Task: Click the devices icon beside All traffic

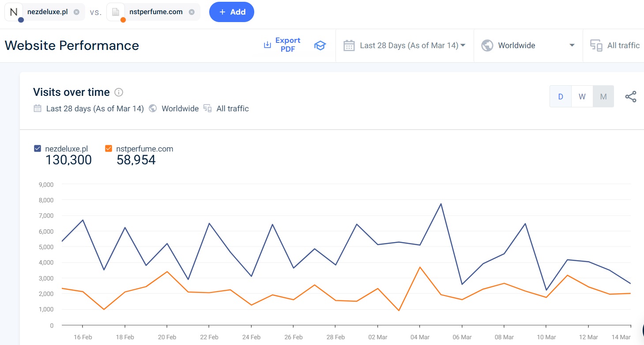Action: [x=596, y=45]
